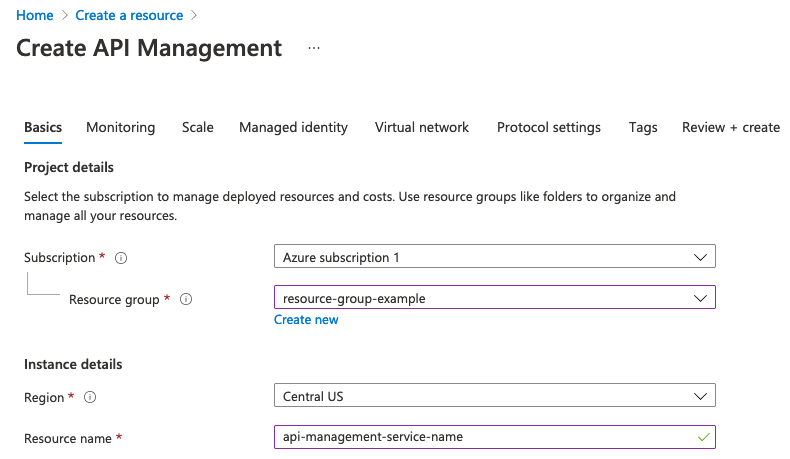
Task: Select the Basics tab
Action: coord(43,127)
